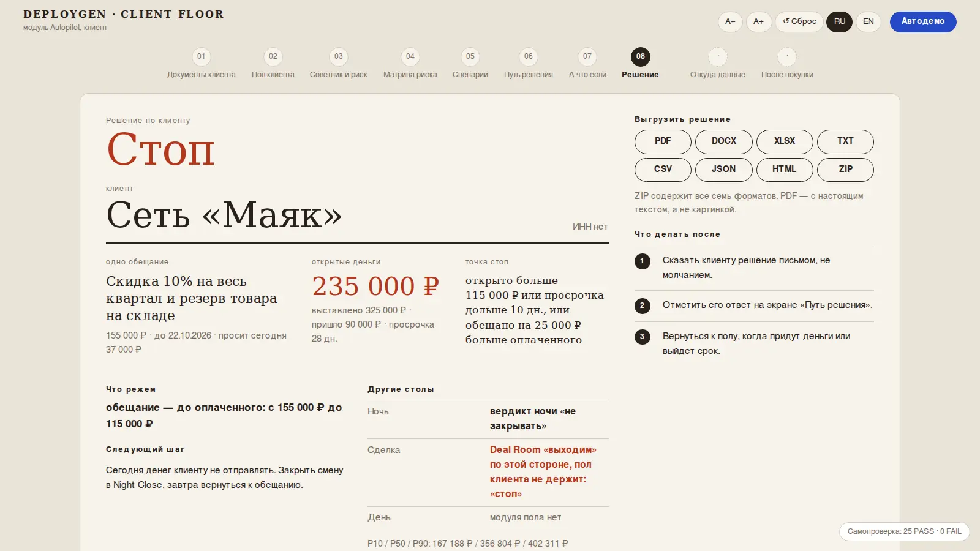Image resolution: width=980 pixels, height=551 pixels.
Task: Increase font size with A+ button
Action: pyautogui.click(x=758, y=21)
